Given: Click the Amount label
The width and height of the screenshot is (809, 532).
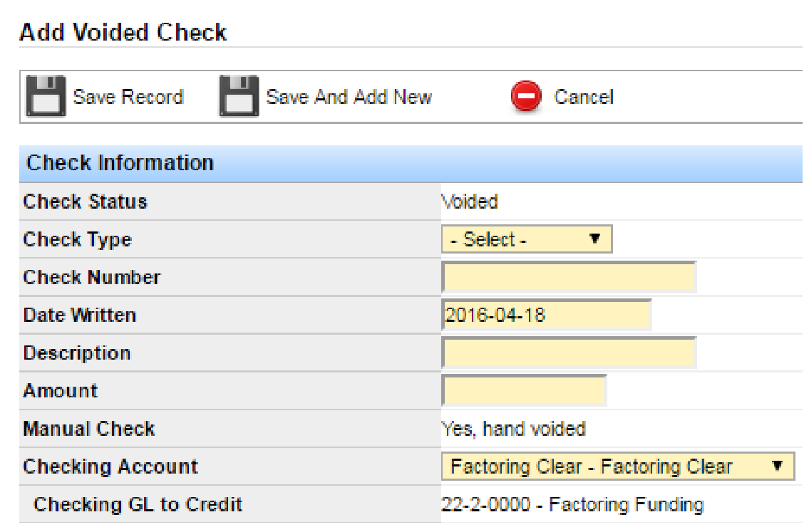Looking at the screenshot, I should 61,391.
